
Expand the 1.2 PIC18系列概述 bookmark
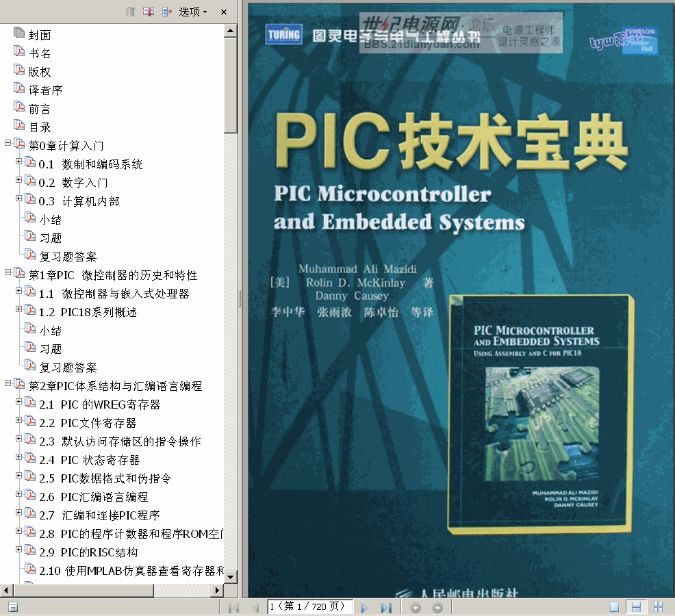click(x=18, y=309)
